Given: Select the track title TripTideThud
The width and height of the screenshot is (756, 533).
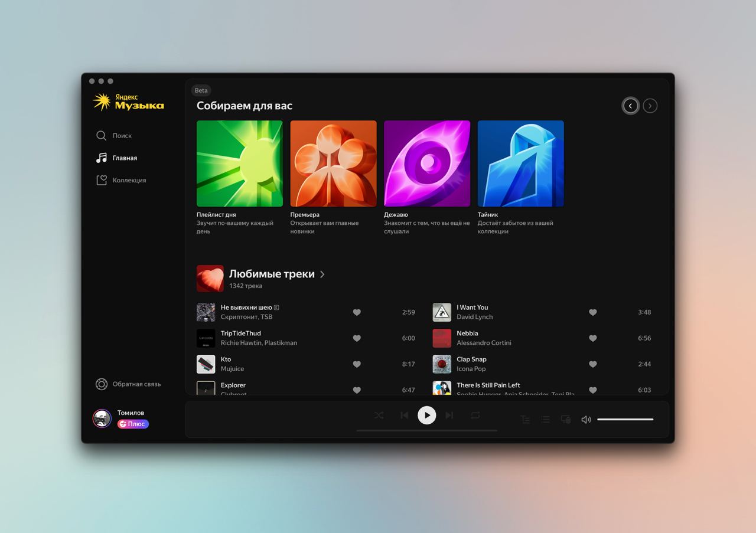Looking at the screenshot, I should [x=241, y=333].
